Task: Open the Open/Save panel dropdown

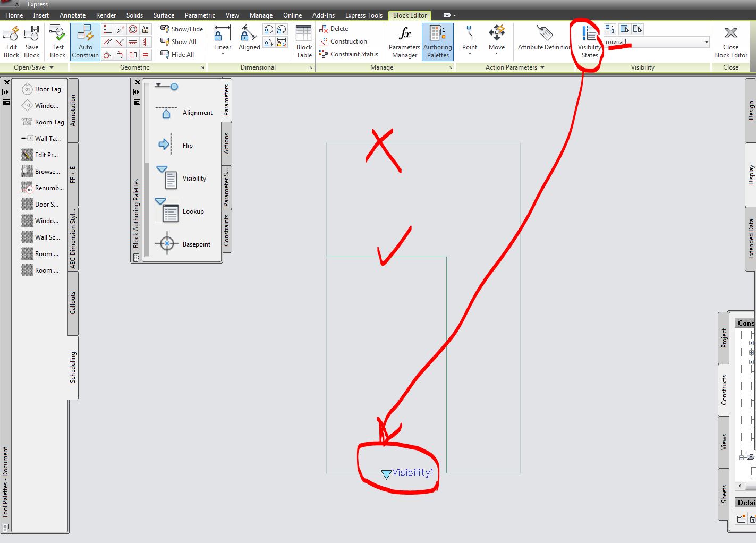Action: [x=51, y=67]
